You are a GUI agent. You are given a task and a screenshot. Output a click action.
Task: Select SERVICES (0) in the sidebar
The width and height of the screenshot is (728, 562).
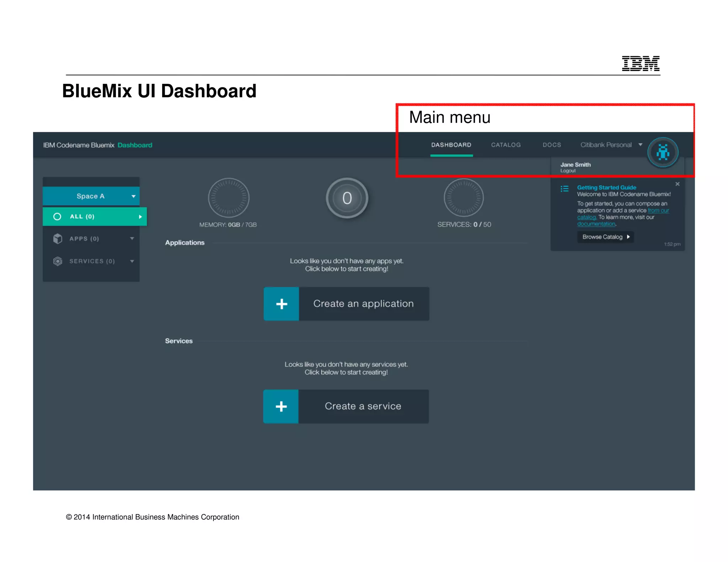point(91,261)
